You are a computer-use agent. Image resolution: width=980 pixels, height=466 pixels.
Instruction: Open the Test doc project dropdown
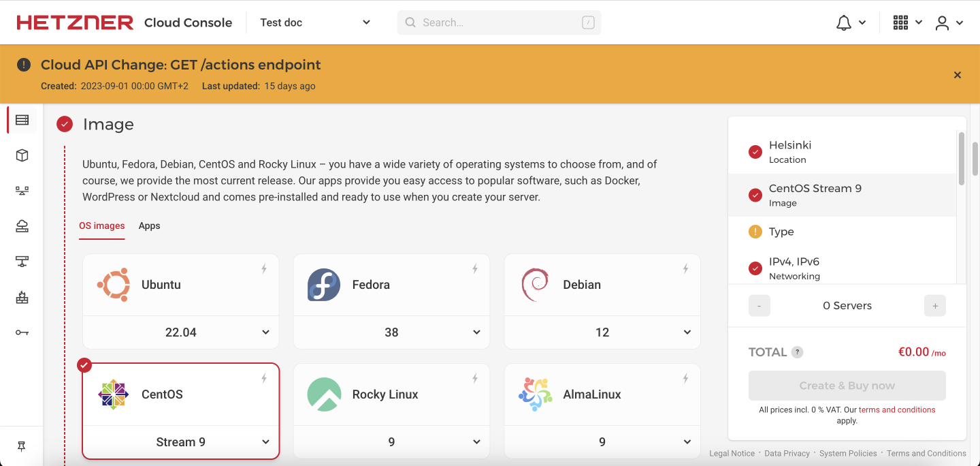(315, 22)
